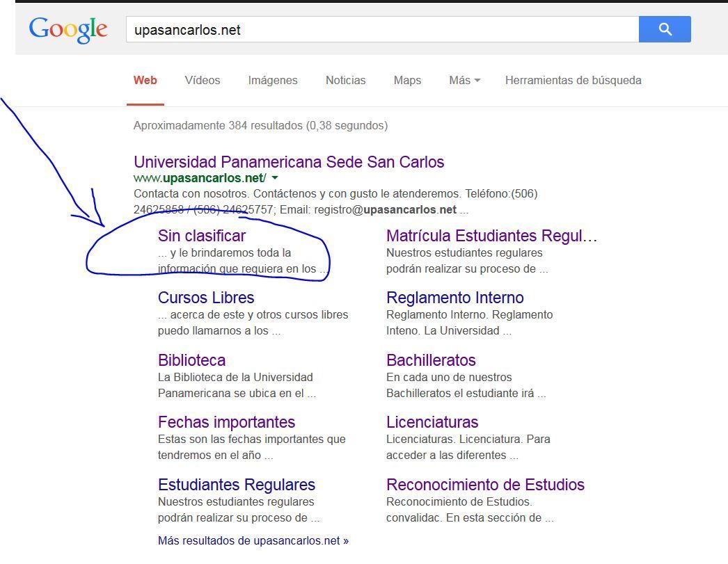
Task: Open the Google logo home link
Action: point(68,30)
